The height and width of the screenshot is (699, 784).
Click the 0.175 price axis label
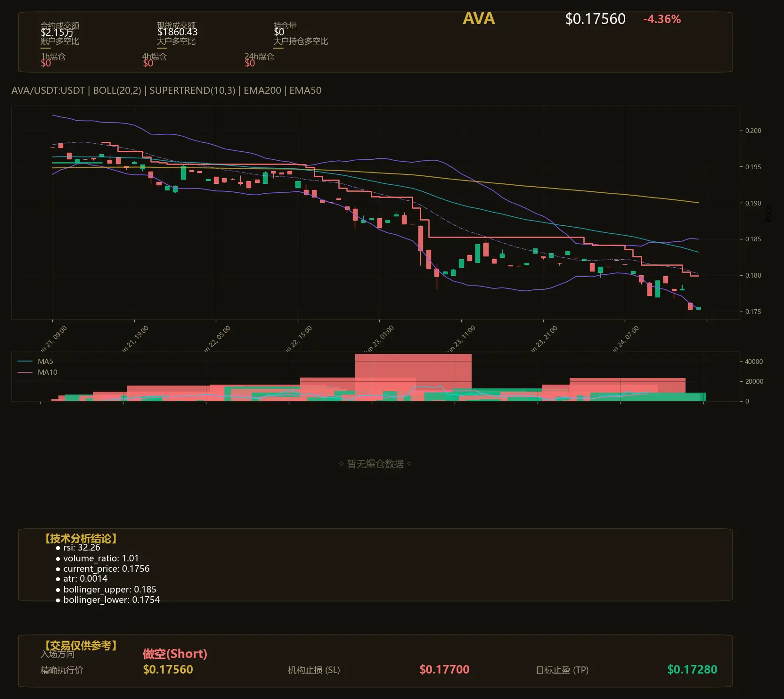point(753,312)
